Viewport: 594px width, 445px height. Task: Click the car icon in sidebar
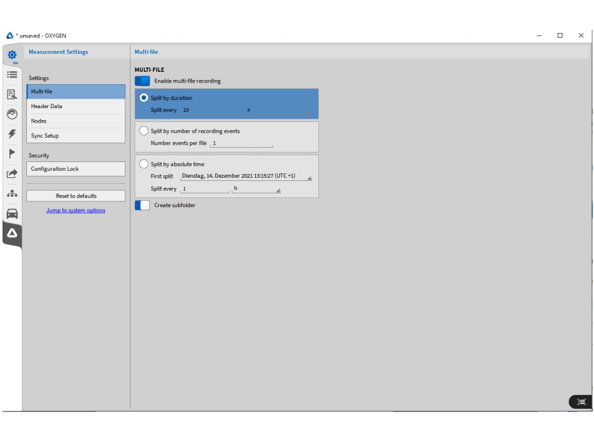[12, 214]
